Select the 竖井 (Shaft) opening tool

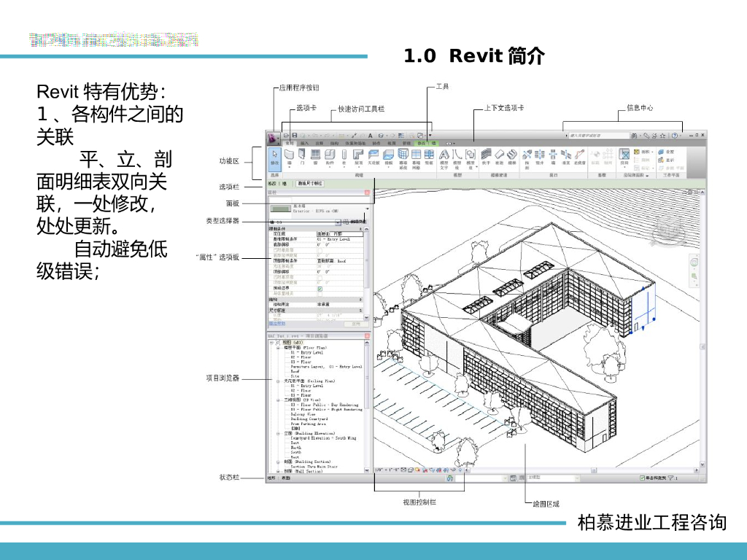coord(540,157)
